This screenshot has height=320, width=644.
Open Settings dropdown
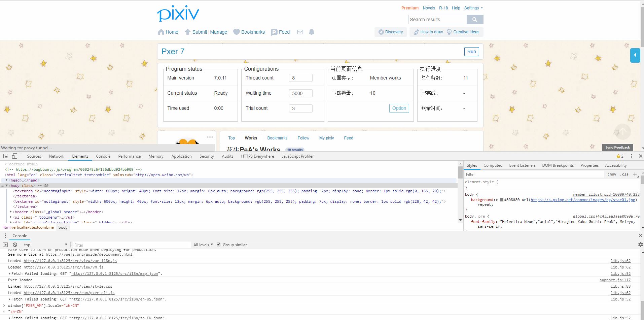[473, 8]
